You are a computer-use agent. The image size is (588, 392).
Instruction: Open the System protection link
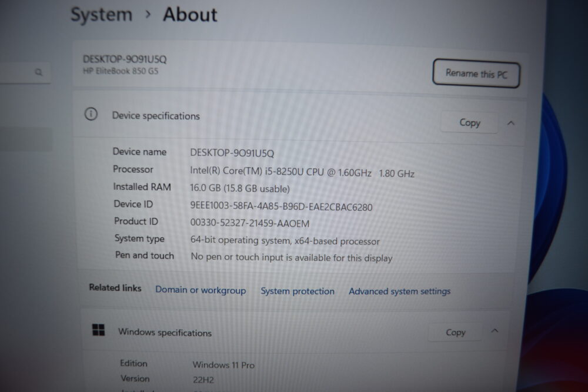coord(298,291)
